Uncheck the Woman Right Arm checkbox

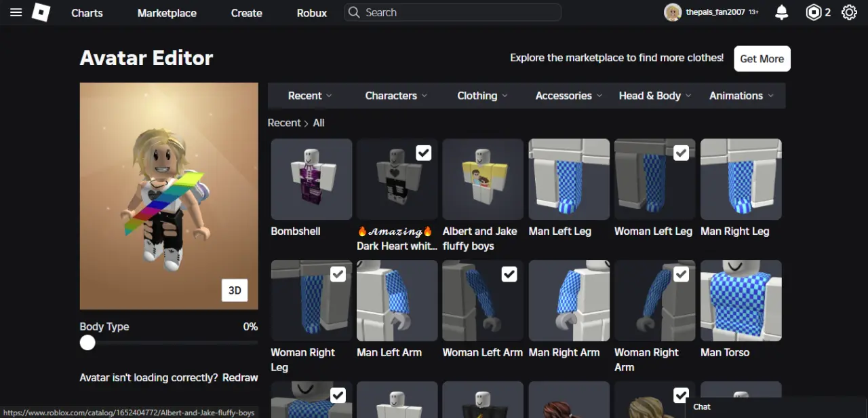coord(682,274)
